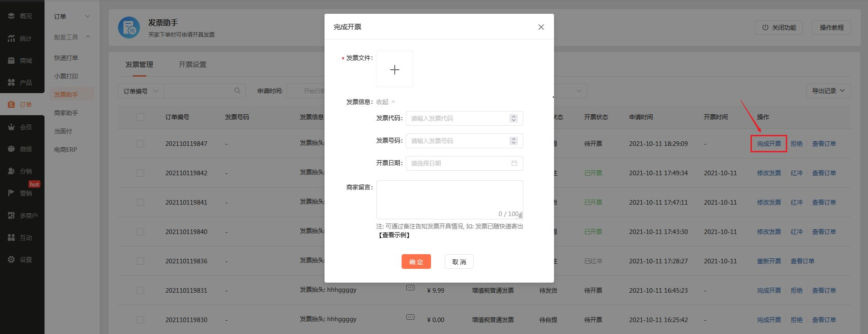The height and width of the screenshot is (334, 868).
Task: Check the box for order 202110119836
Action: [x=140, y=261]
